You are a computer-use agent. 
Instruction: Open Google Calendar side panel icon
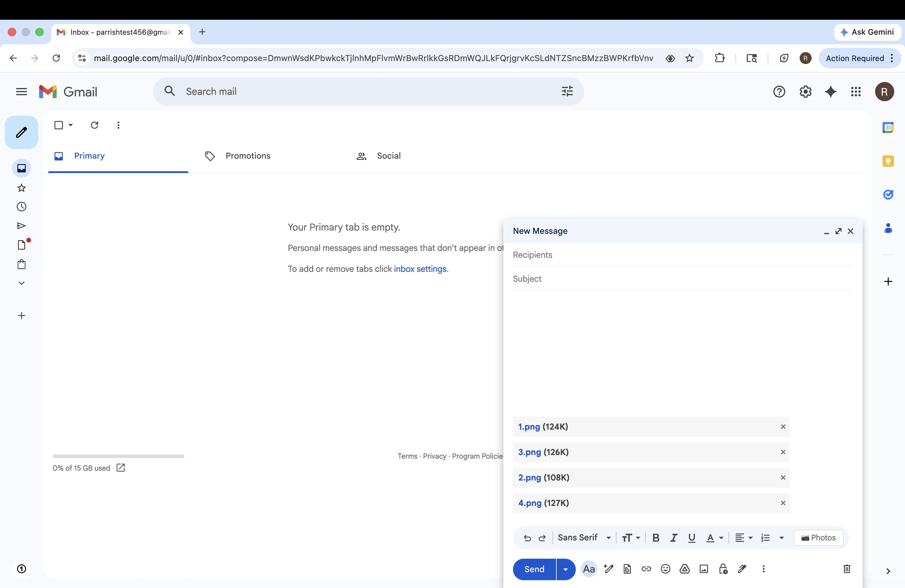pyautogui.click(x=888, y=128)
